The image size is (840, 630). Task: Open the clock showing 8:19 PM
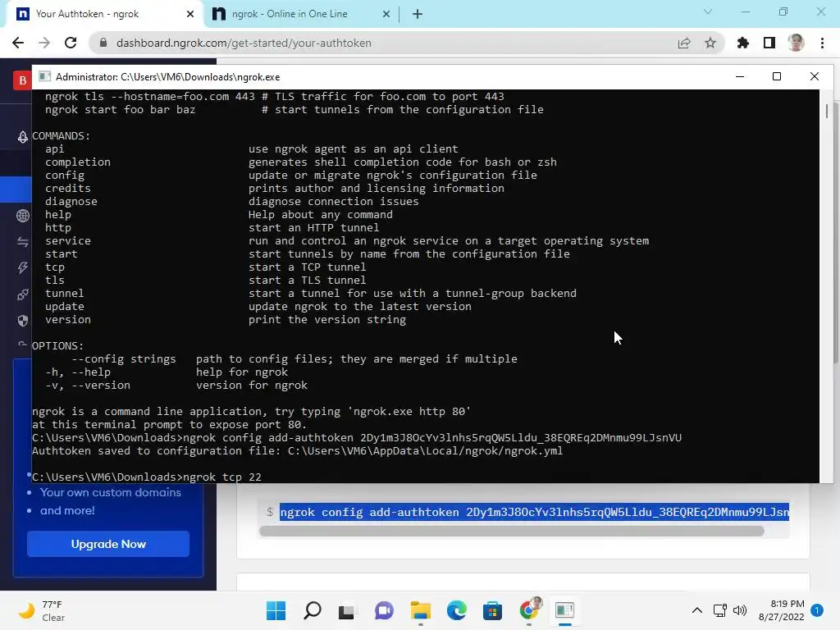coord(782,610)
